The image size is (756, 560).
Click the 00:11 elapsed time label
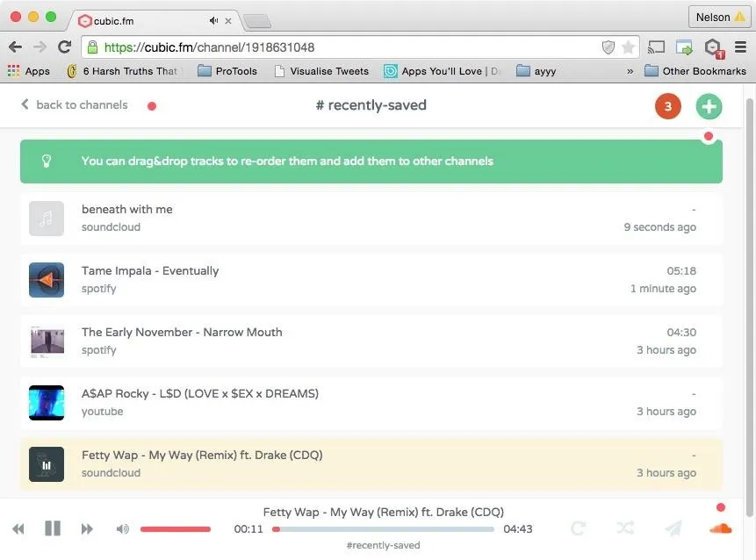[248, 529]
